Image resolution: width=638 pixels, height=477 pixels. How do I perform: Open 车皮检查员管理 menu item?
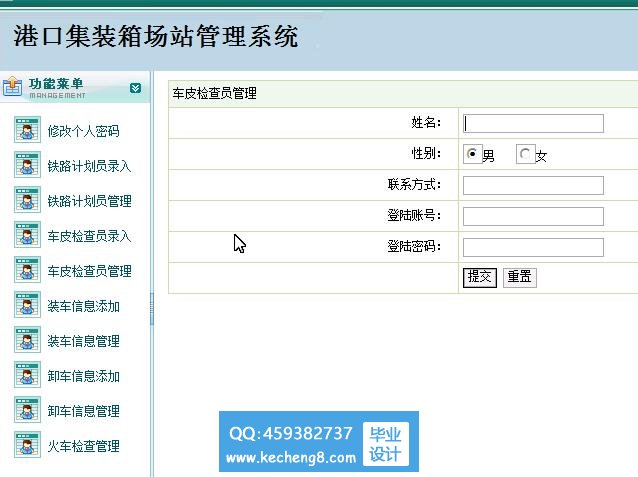[90, 271]
